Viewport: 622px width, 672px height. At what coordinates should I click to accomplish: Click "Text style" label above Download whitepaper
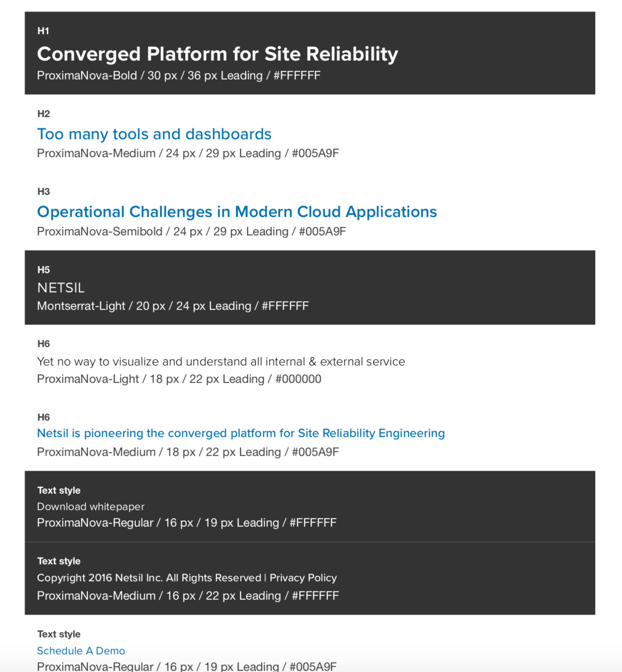pos(58,490)
